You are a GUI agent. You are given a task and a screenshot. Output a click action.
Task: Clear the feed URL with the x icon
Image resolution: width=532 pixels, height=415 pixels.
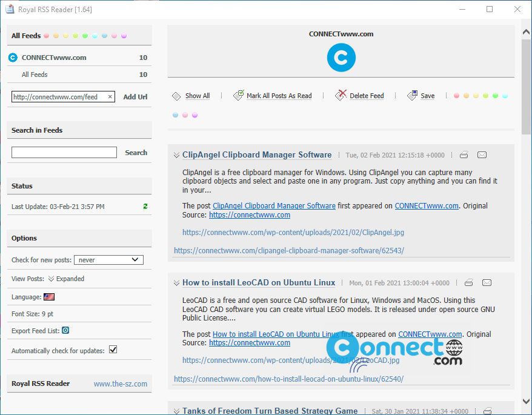coord(110,97)
